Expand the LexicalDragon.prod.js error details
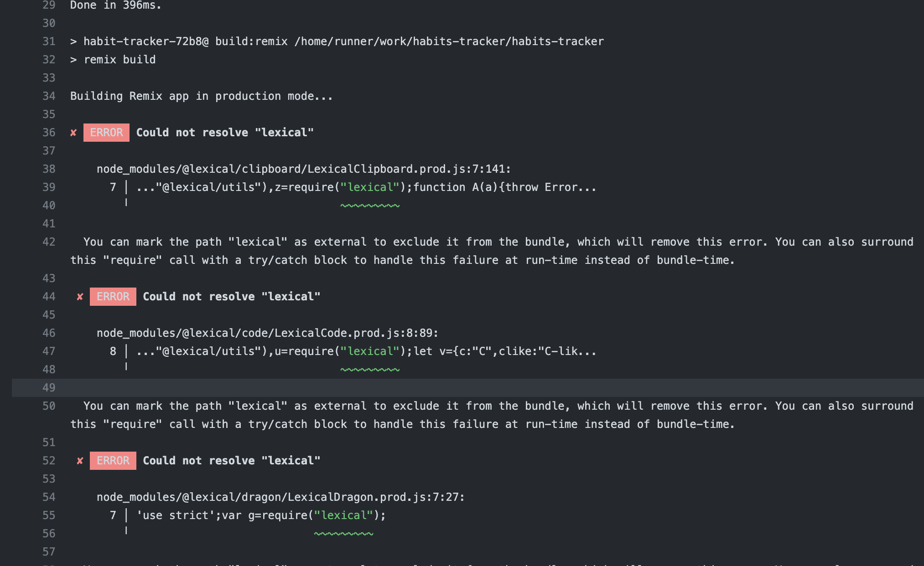This screenshot has width=924, height=566. click(231, 461)
